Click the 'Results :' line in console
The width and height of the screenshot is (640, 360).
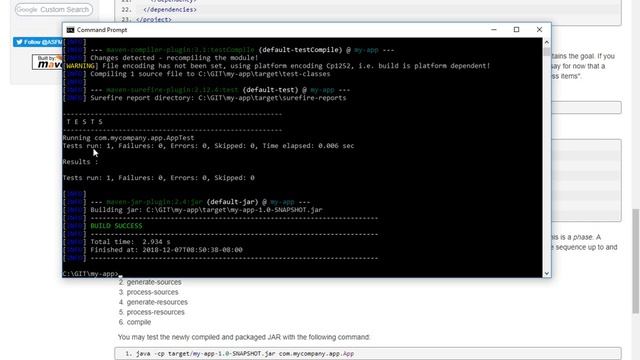point(80,162)
